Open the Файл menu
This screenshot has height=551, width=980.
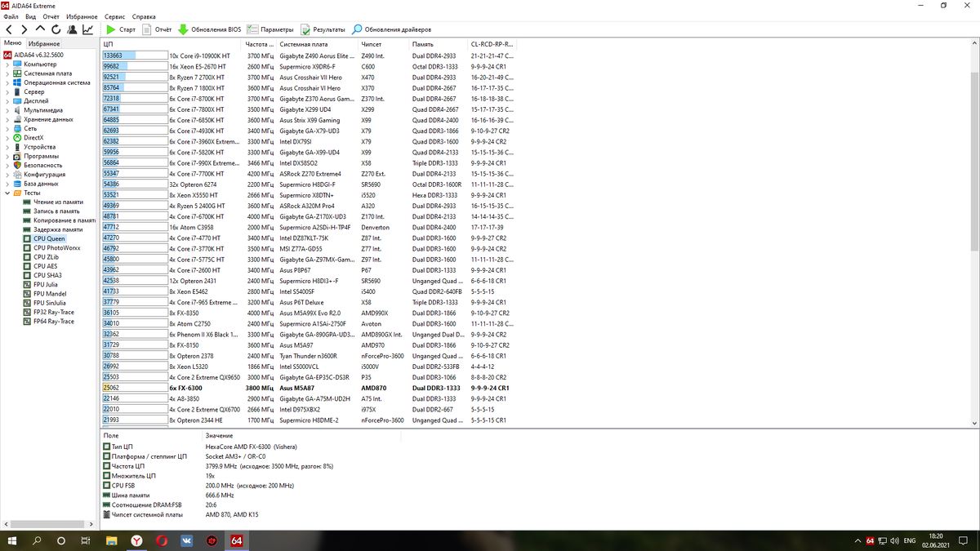[11, 16]
